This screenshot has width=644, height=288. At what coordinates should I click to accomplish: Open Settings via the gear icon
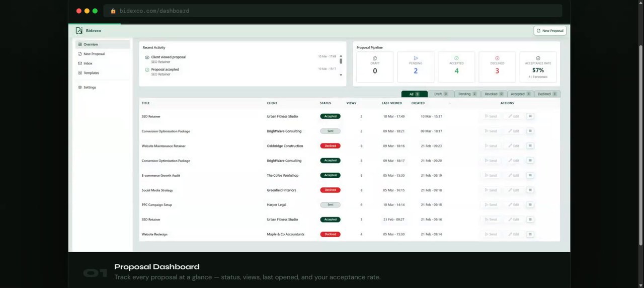[80, 88]
